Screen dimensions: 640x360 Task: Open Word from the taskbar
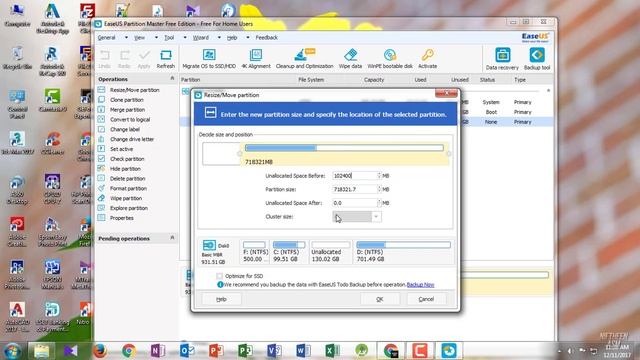coord(303,351)
